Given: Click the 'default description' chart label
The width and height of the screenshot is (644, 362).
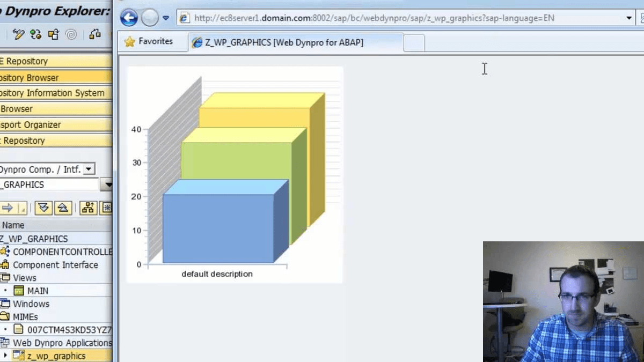Looking at the screenshot, I should click(217, 274).
